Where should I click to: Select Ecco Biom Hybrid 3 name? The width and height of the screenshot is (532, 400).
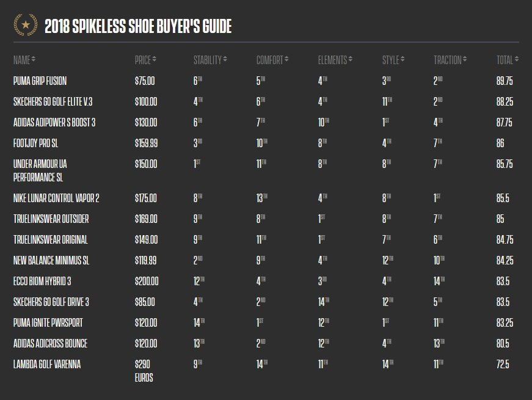point(42,282)
